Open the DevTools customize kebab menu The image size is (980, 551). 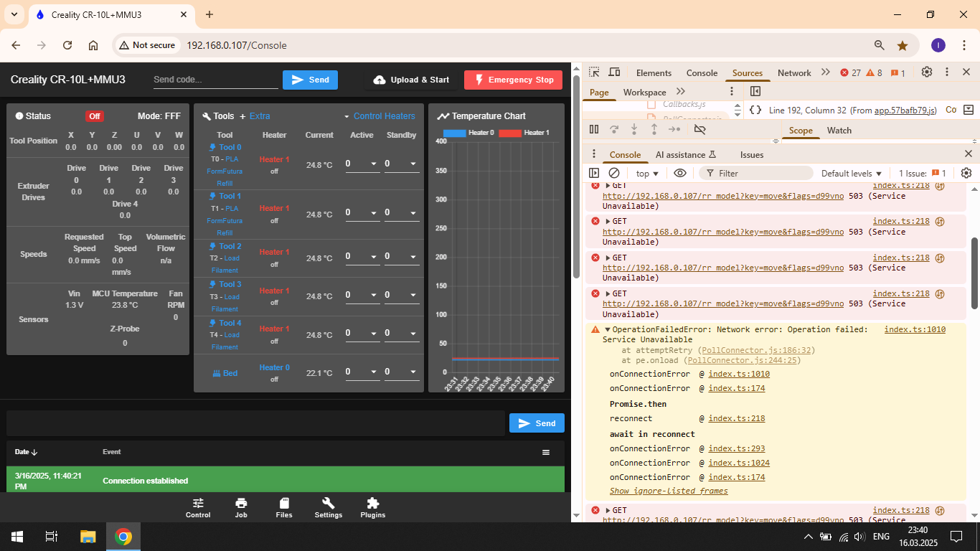(x=947, y=72)
